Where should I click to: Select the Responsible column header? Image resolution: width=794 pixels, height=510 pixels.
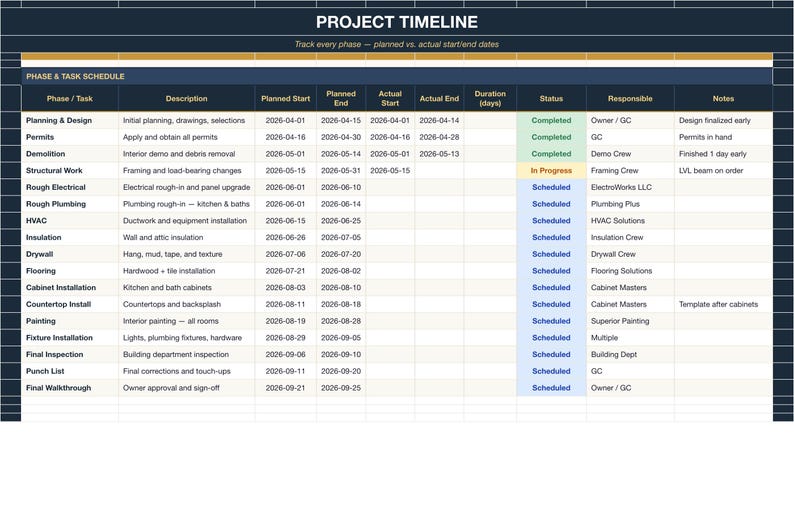pos(630,98)
